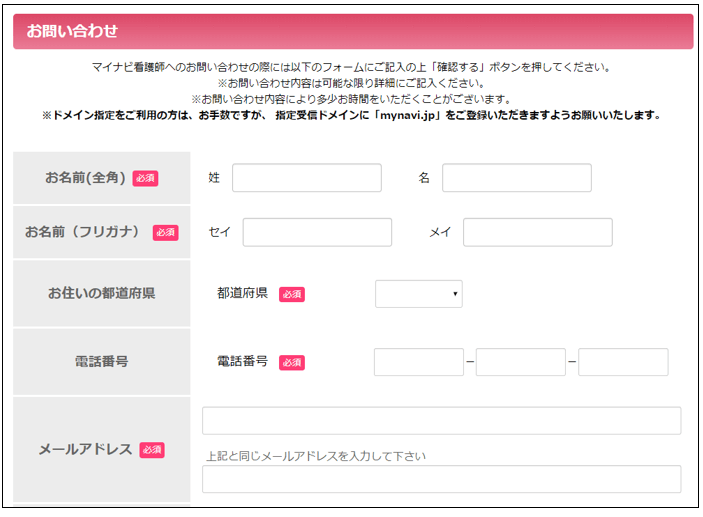Click the 姓 (last name) input field
The width and height of the screenshot is (703, 517).
[306, 178]
